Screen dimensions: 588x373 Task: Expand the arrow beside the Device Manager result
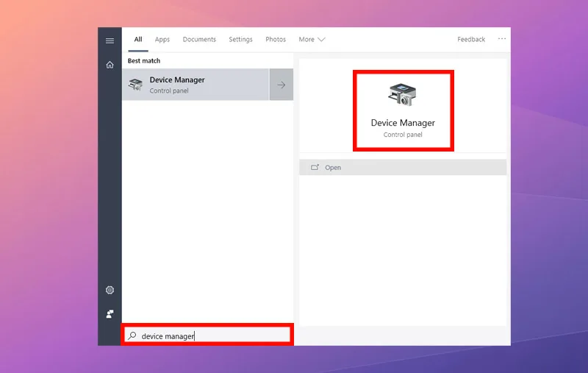[282, 85]
